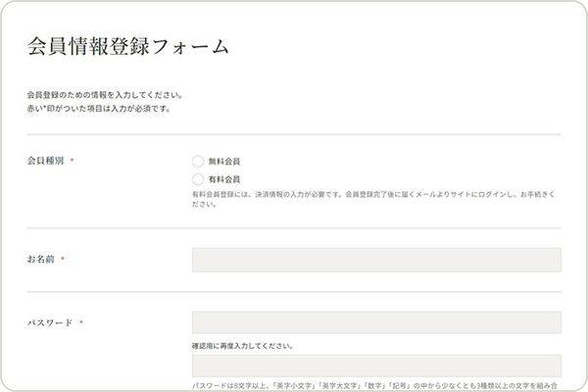This screenshot has width=588, height=392.
Task: Click the 赤い*印 required fields note
Action: 99,109
